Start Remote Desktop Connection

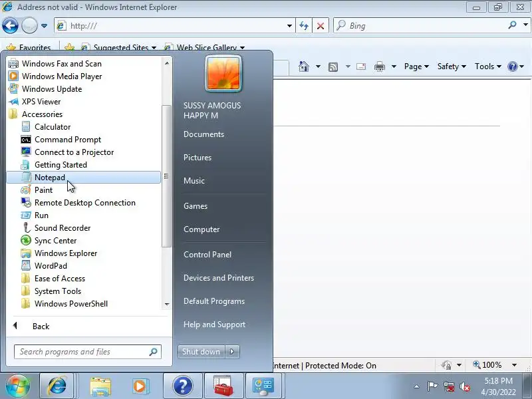[78, 203]
